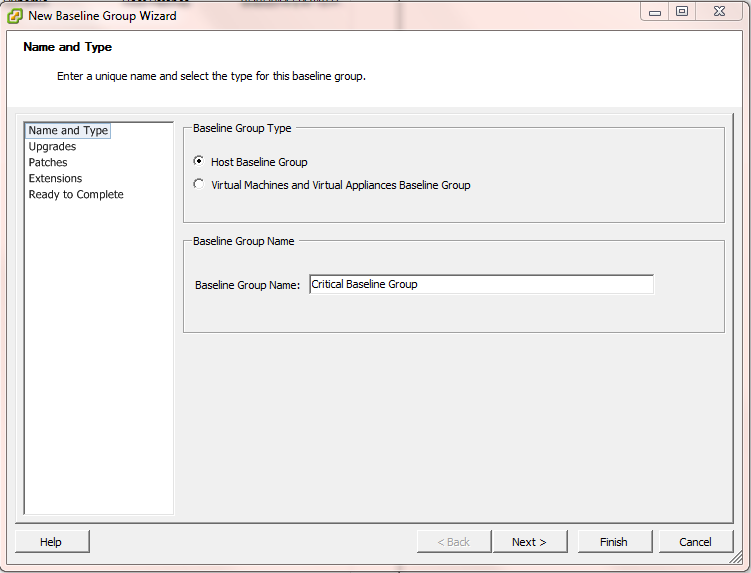Open the Help button

click(x=52, y=541)
